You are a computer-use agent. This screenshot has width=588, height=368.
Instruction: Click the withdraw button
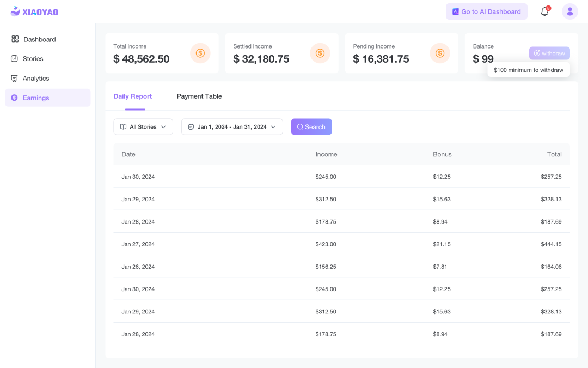coord(549,53)
